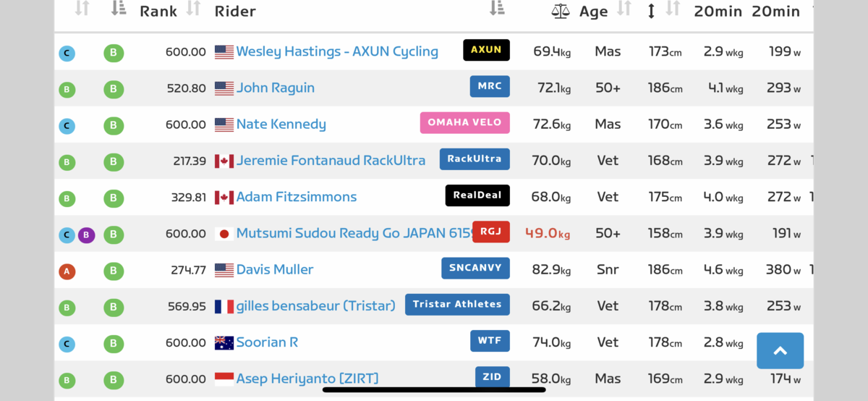
Task: Click the RackUltra team badge
Action: (x=475, y=159)
